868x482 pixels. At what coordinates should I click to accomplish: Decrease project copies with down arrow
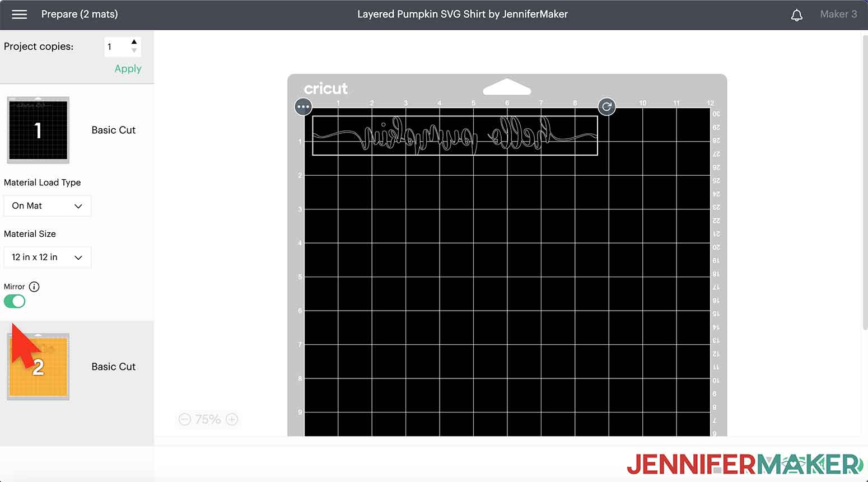(x=134, y=50)
